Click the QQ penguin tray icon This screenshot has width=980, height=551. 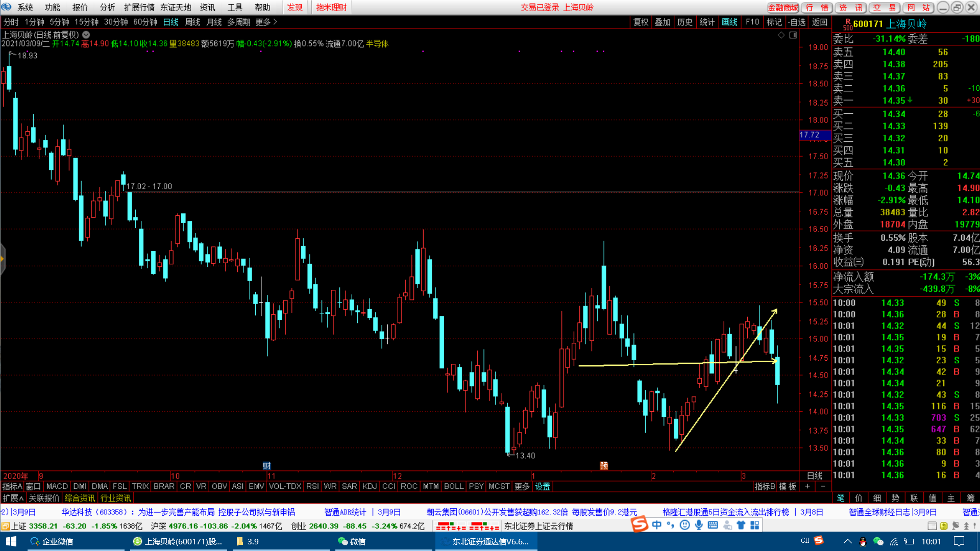coord(863,542)
